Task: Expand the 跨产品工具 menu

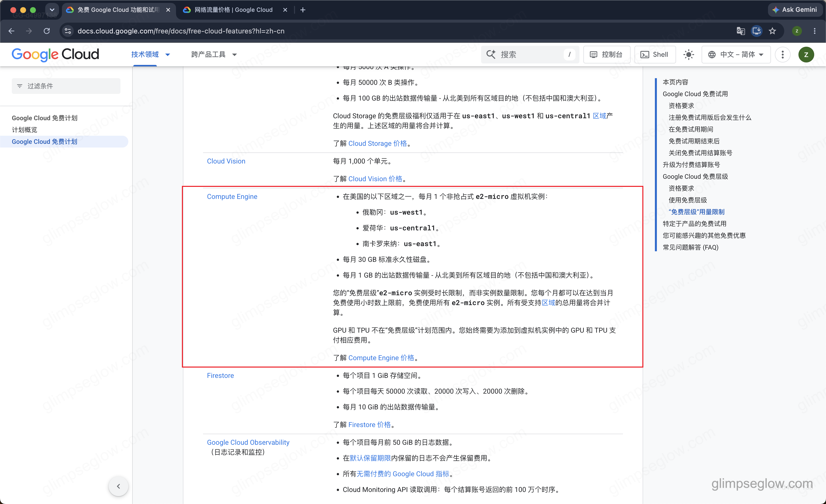Action: pyautogui.click(x=214, y=54)
